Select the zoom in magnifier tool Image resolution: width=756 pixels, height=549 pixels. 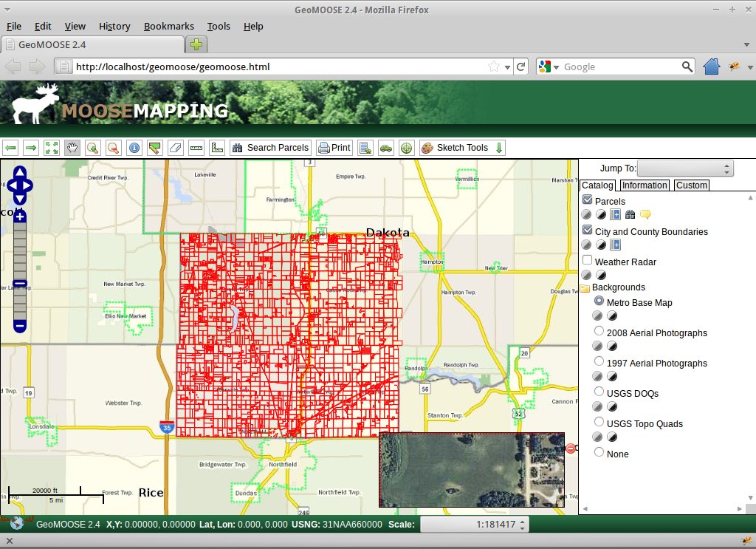point(92,148)
